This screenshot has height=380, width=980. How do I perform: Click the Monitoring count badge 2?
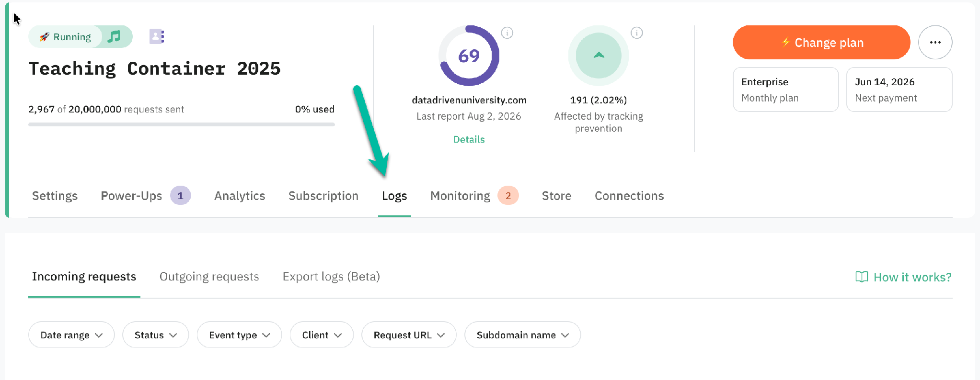click(508, 195)
